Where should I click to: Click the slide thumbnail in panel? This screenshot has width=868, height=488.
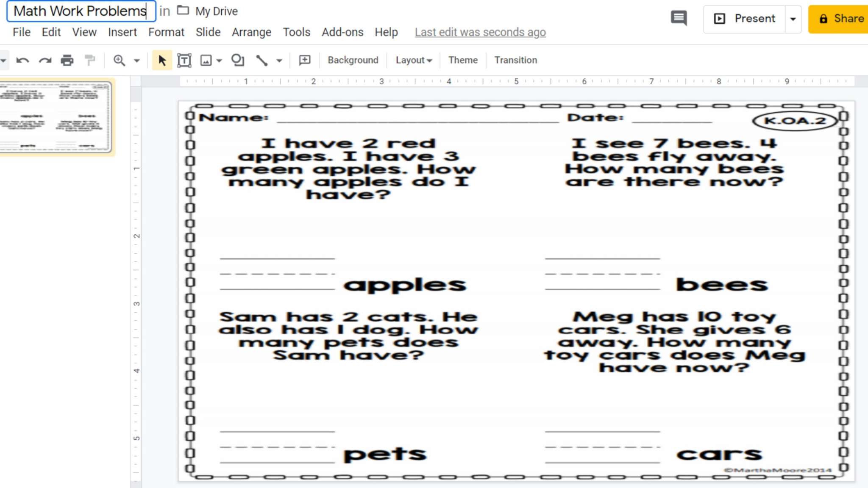pyautogui.click(x=57, y=118)
